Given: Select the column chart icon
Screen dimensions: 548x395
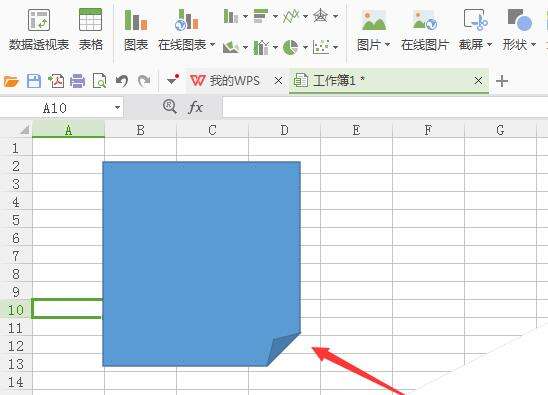Looking at the screenshot, I should pyautogui.click(x=231, y=16).
